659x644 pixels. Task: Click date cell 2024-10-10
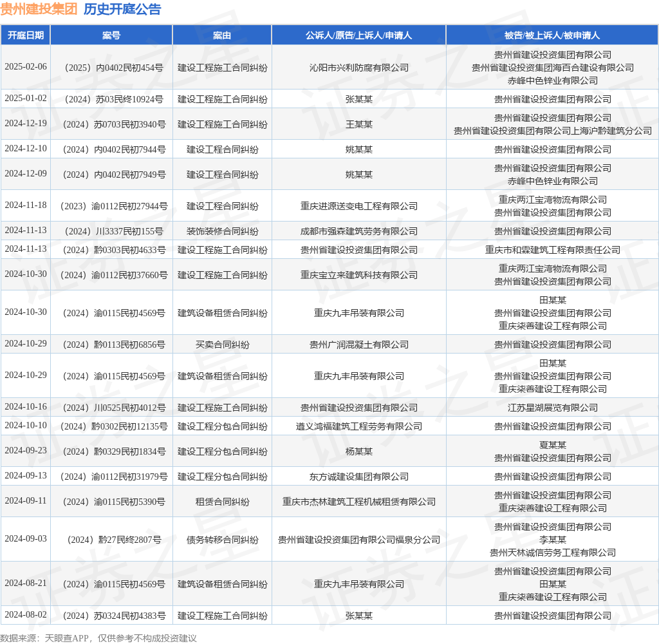click(x=26, y=425)
